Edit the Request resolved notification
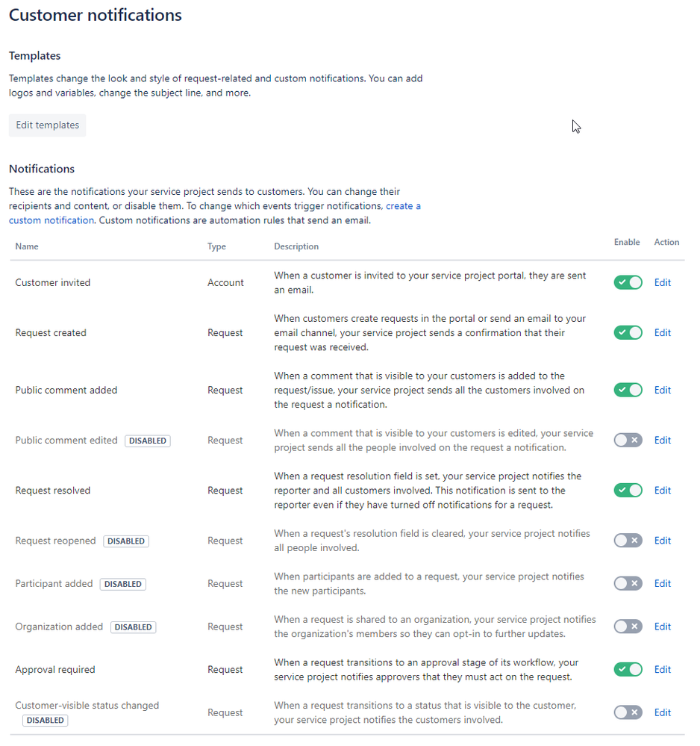The height and width of the screenshot is (746, 700). point(663,491)
